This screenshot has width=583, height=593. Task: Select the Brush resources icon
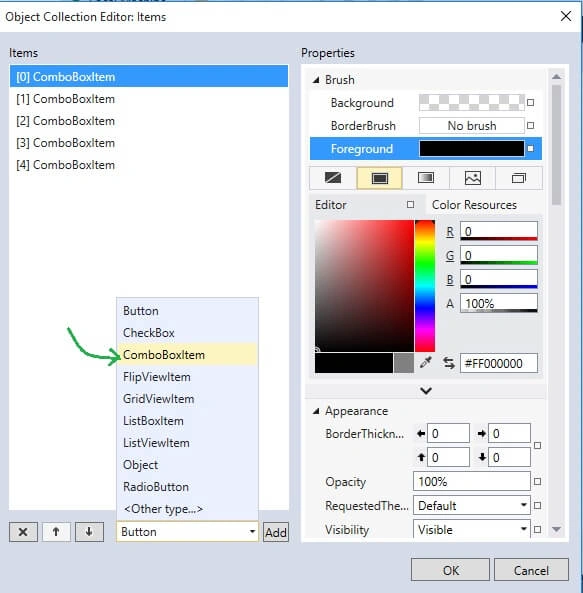coord(519,178)
